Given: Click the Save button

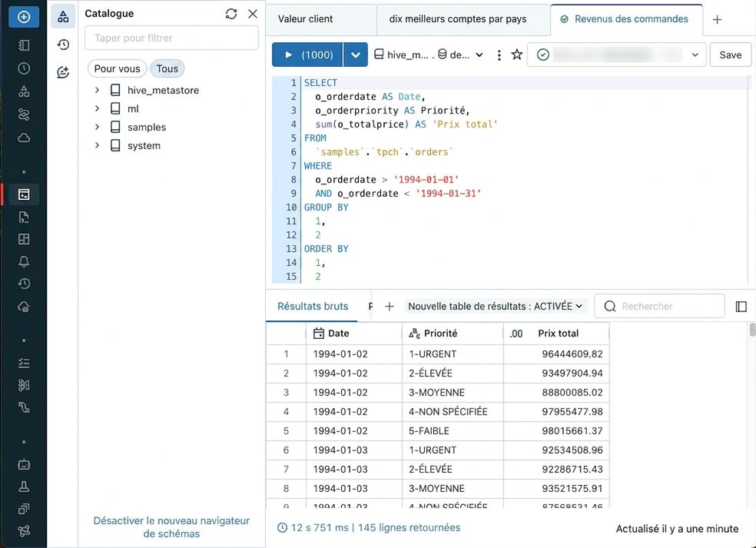Looking at the screenshot, I should (731, 55).
